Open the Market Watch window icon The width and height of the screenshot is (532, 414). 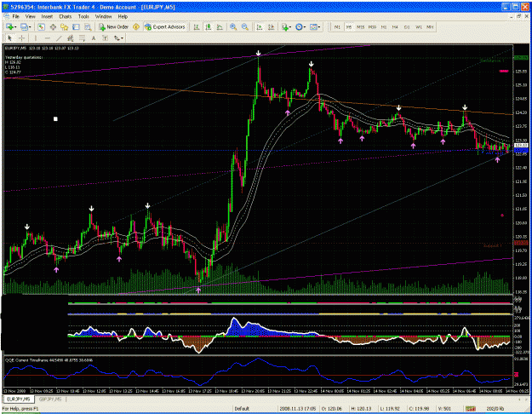click(41, 27)
